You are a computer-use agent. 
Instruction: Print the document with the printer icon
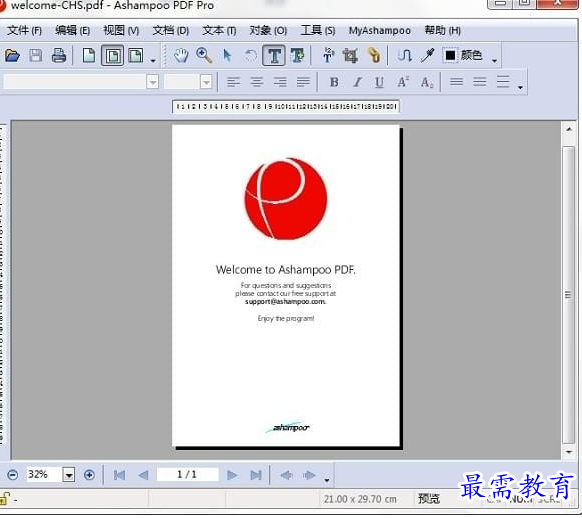[59, 56]
